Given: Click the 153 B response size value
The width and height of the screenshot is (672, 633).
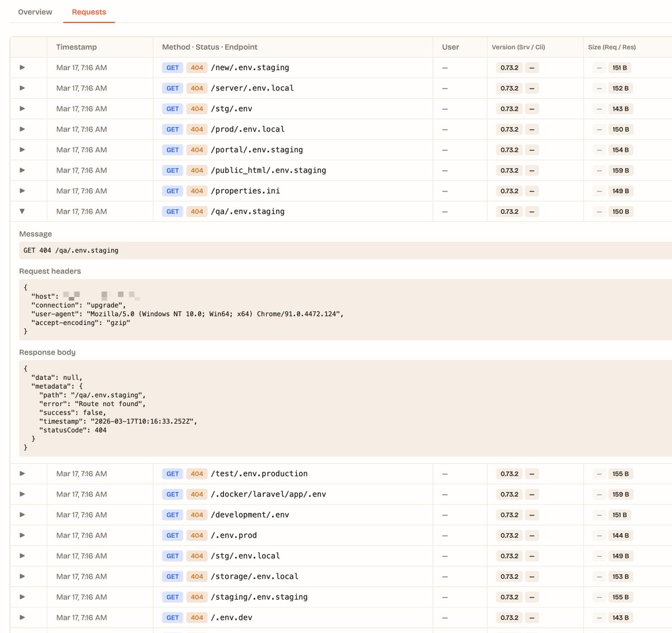Looking at the screenshot, I should (x=620, y=576).
